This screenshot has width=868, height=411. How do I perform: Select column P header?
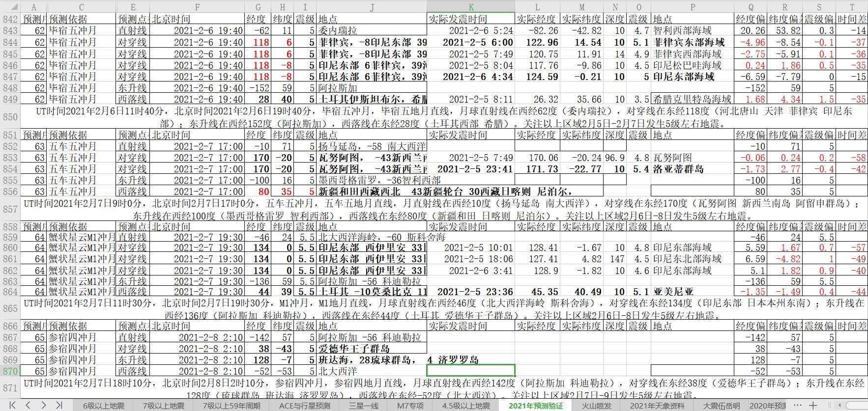point(693,7)
